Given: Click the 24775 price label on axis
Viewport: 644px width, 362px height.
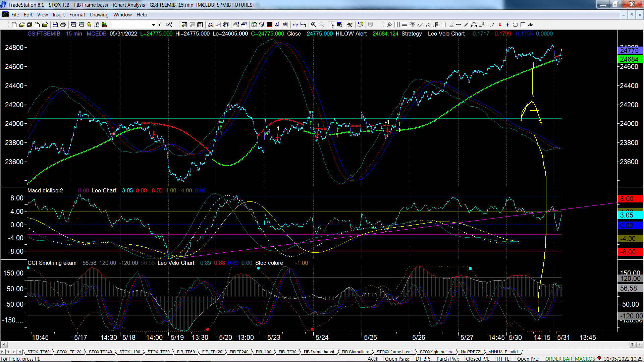Looking at the screenshot, I should 630,51.
